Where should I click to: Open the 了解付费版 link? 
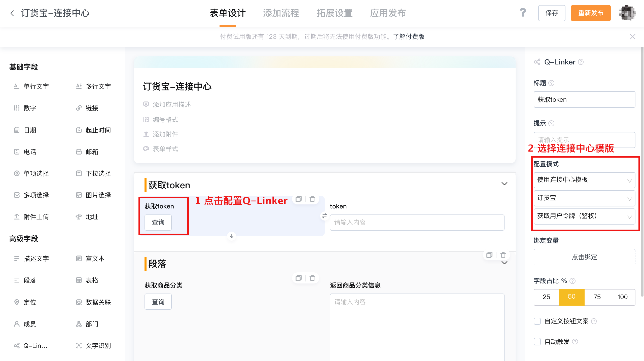[x=409, y=37]
